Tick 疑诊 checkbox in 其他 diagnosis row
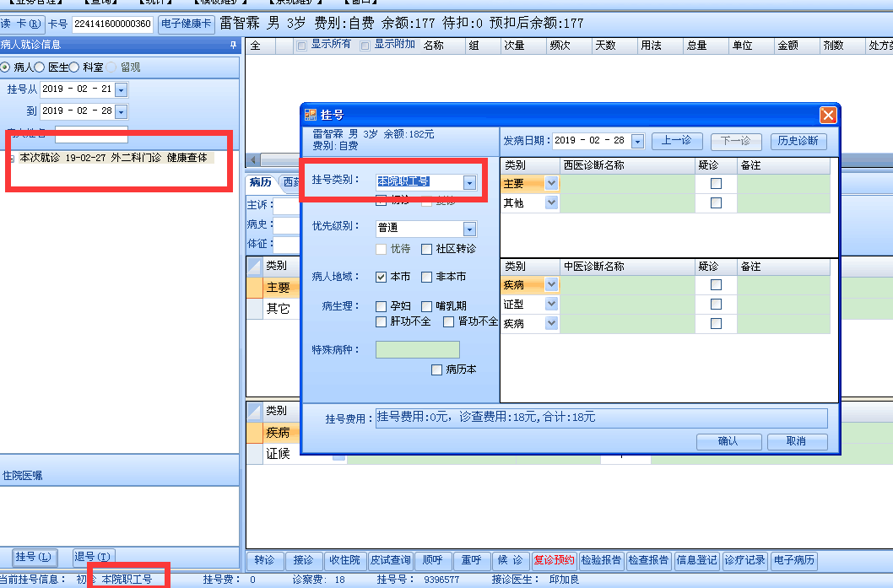Image resolution: width=893 pixels, height=588 pixels. (716, 202)
